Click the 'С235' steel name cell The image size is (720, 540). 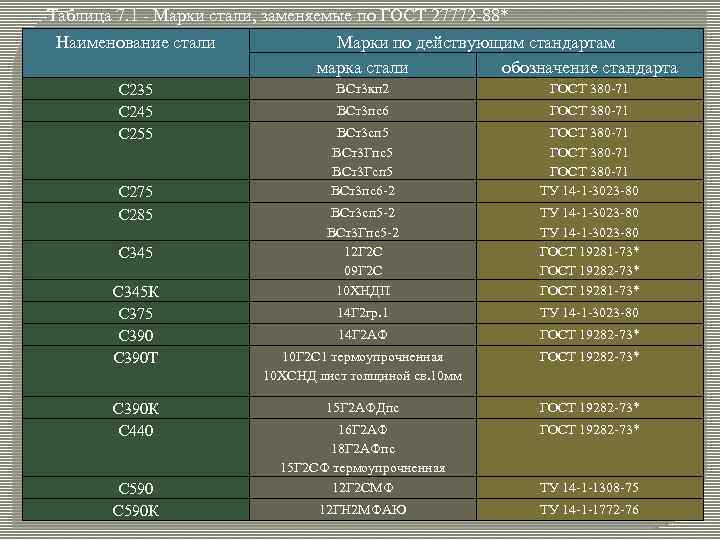tap(135, 89)
